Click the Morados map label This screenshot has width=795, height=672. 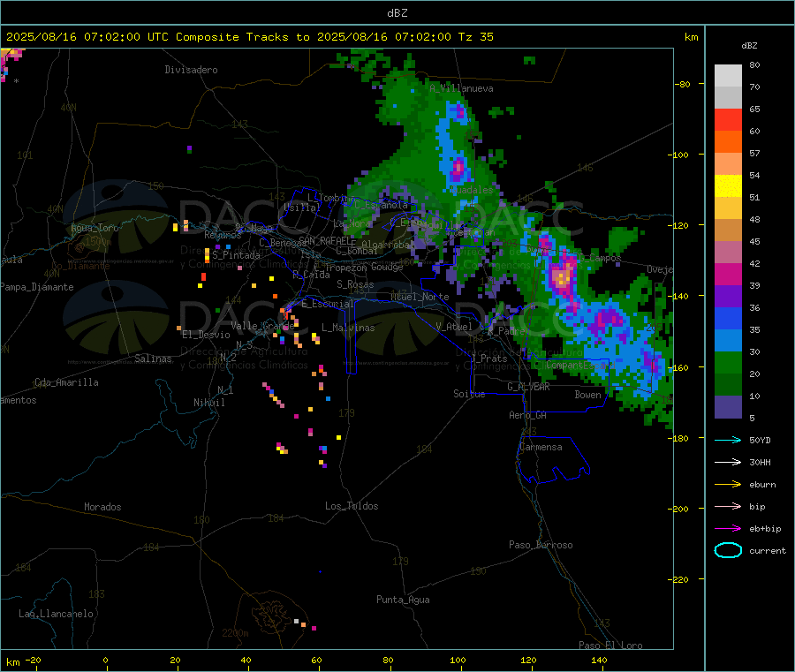pyautogui.click(x=102, y=507)
